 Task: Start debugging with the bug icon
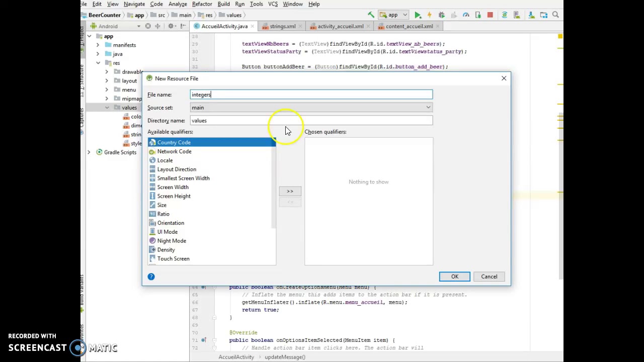click(x=442, y=15)
